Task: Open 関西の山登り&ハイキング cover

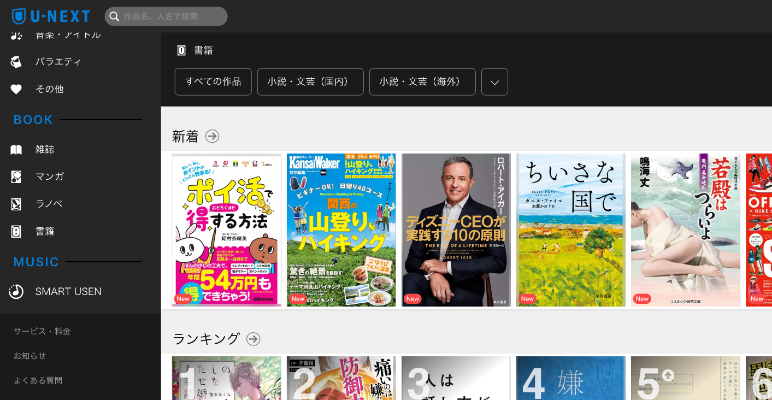Action: point(341,230)
